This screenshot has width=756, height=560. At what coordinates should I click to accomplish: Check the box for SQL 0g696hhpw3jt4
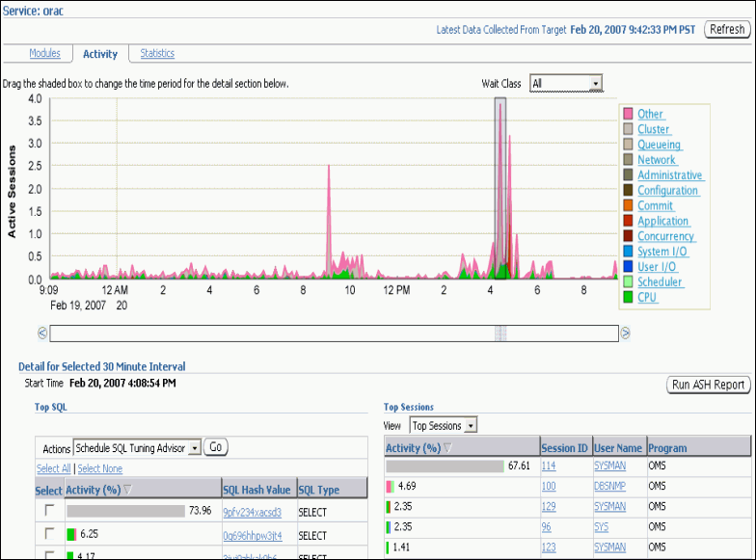pos(48,534)
